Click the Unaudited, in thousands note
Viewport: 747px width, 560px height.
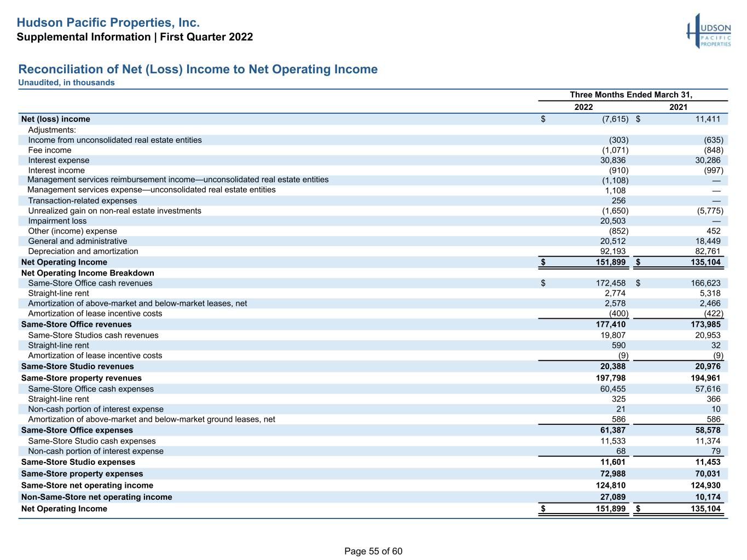coord(67,83)
